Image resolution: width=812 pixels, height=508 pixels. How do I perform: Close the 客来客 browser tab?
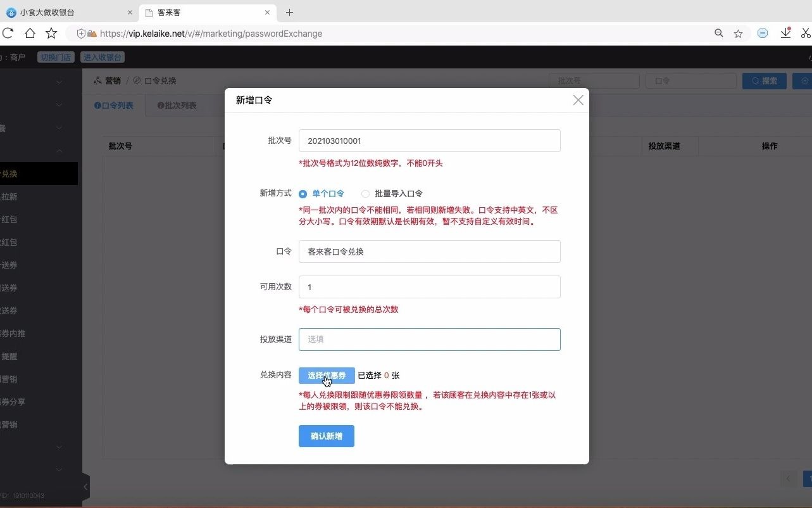[268, 13]
